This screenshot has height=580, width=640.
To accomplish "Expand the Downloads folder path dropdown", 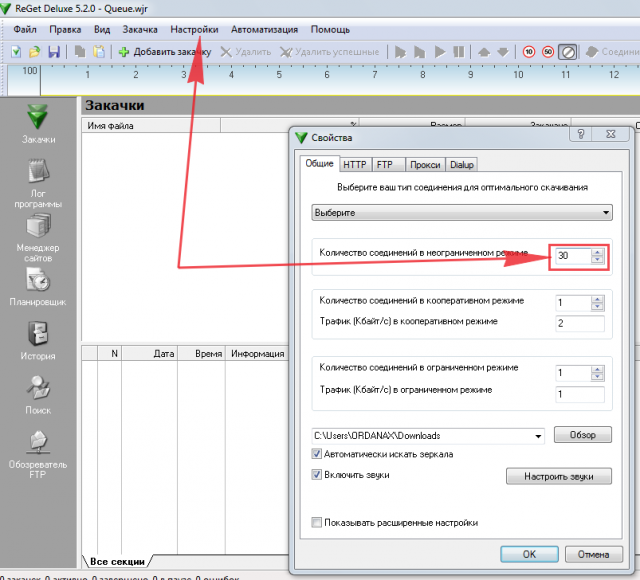I will (539, 435).
